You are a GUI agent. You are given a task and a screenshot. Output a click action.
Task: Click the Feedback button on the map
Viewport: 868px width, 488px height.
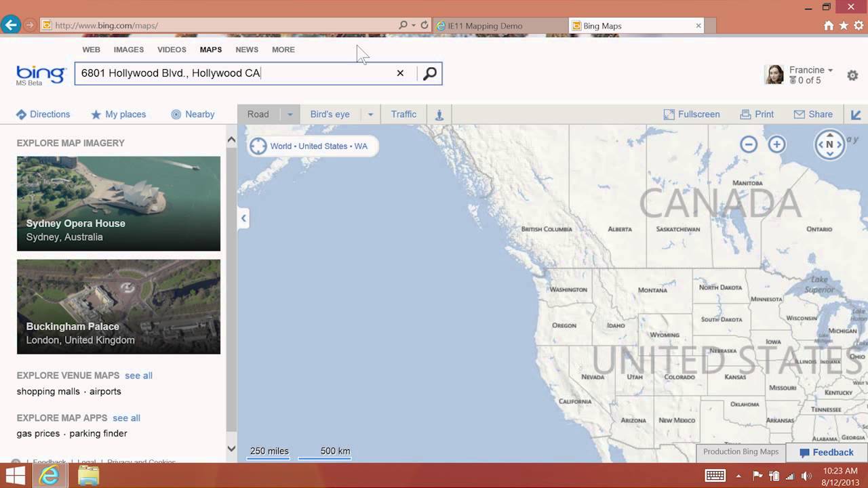[x=826, y=452]
